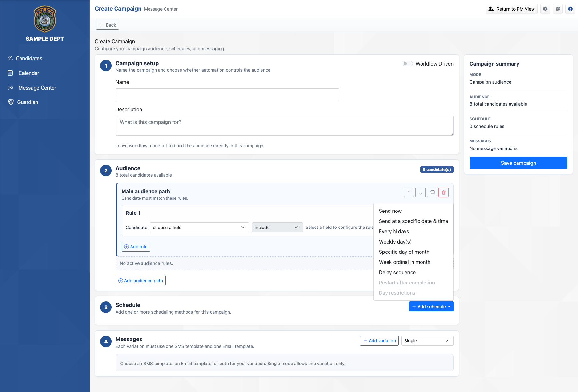Move main audience path up

[x=409, y=193]
